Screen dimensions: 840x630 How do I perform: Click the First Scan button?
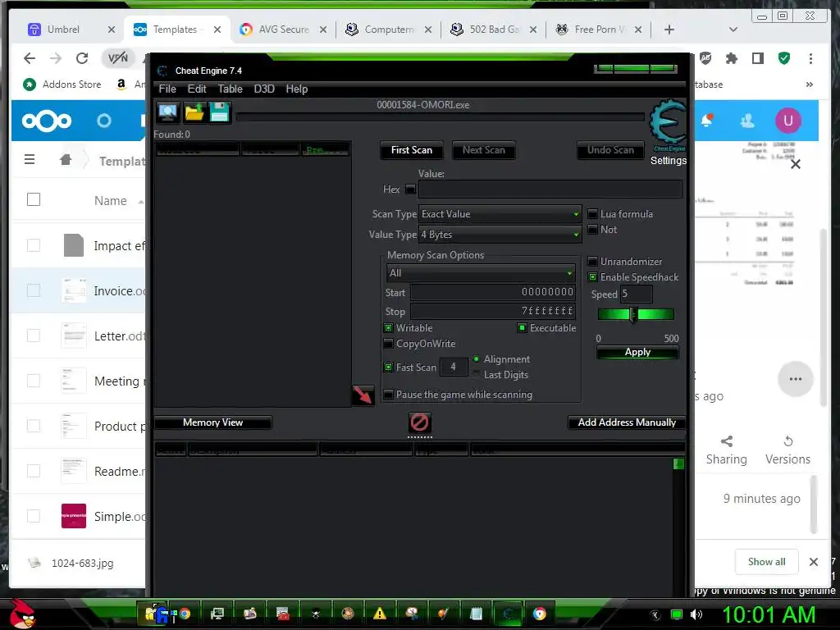412,151
